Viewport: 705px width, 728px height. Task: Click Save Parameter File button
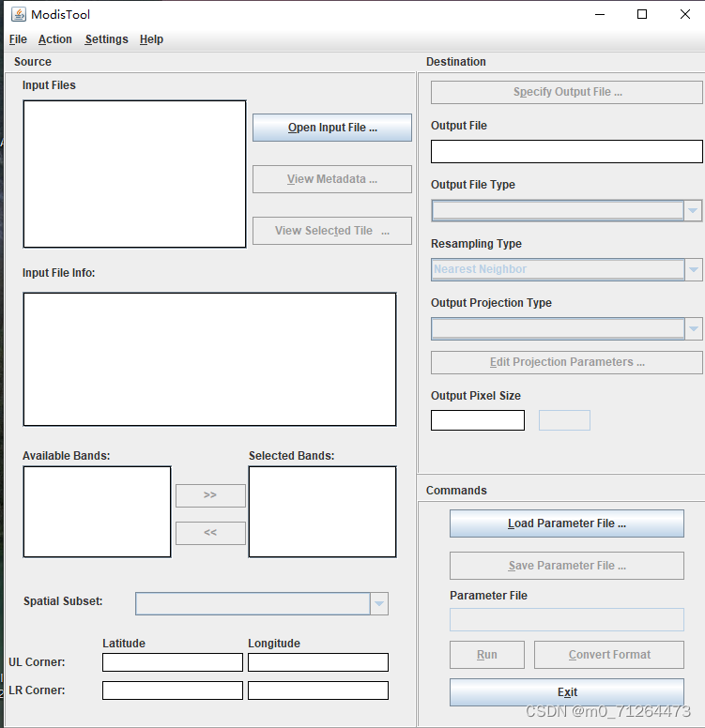pyautogui.click(x=567, y=566)
